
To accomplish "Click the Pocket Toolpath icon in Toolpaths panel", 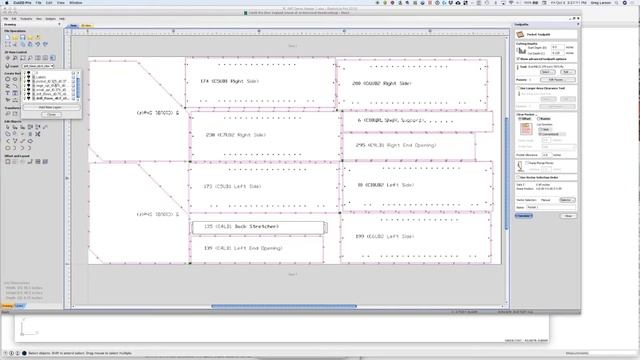I will tap(520, 35).
